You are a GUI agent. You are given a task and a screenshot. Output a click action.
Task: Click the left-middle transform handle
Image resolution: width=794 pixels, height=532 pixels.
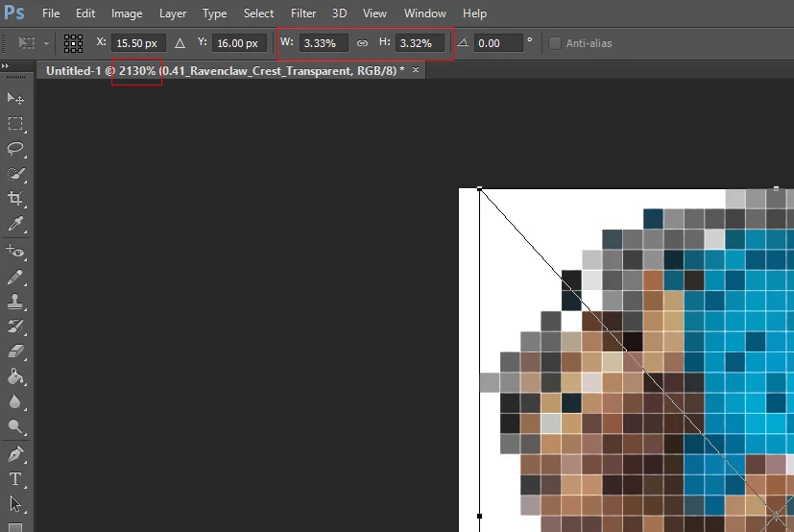tap(479, 517)
